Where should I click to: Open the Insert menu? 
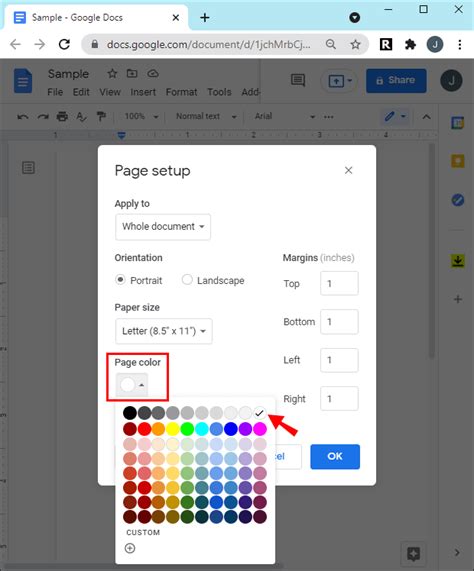click(143, 92)
